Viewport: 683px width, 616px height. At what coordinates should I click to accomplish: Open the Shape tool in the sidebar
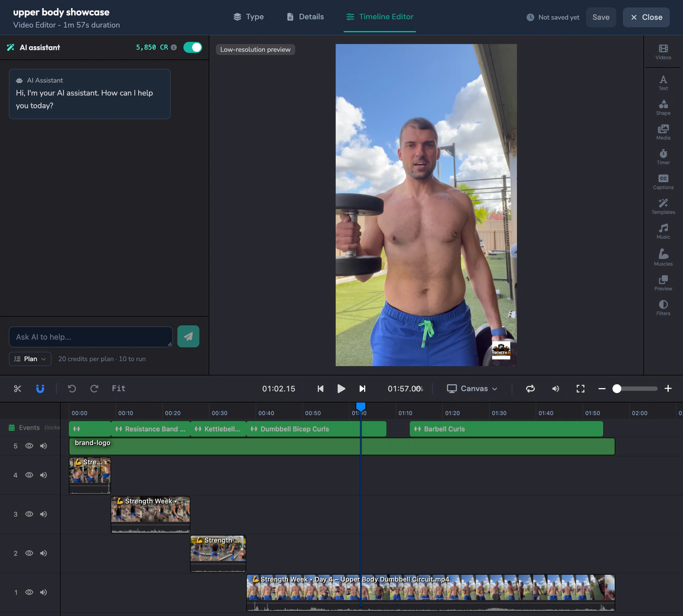[663, 107]
